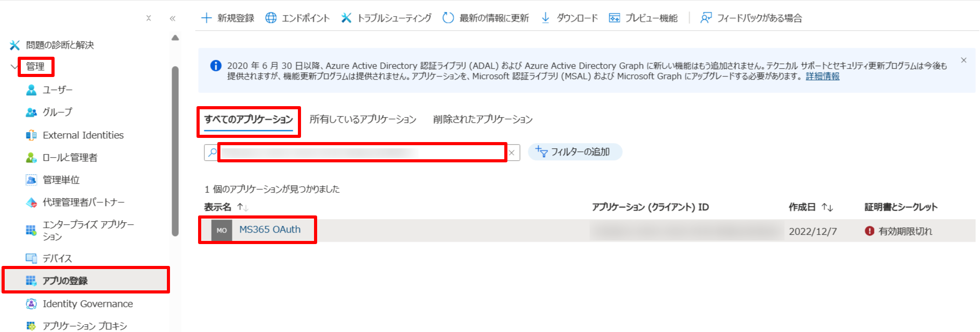The image size is (980, 332).
Task: Click 問題の診断と解決 wrench icon
Action: click(x=15, y=45)
